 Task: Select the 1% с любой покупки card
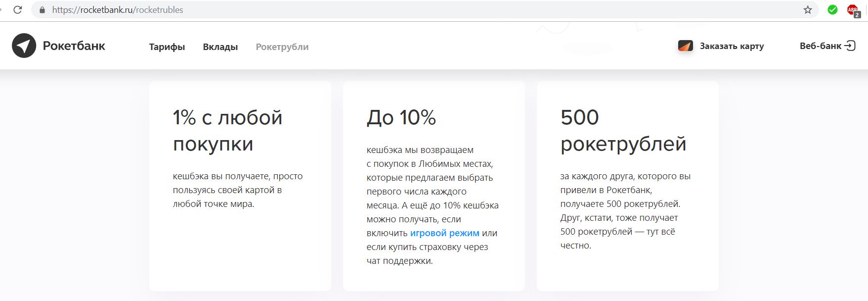point(240,186)
